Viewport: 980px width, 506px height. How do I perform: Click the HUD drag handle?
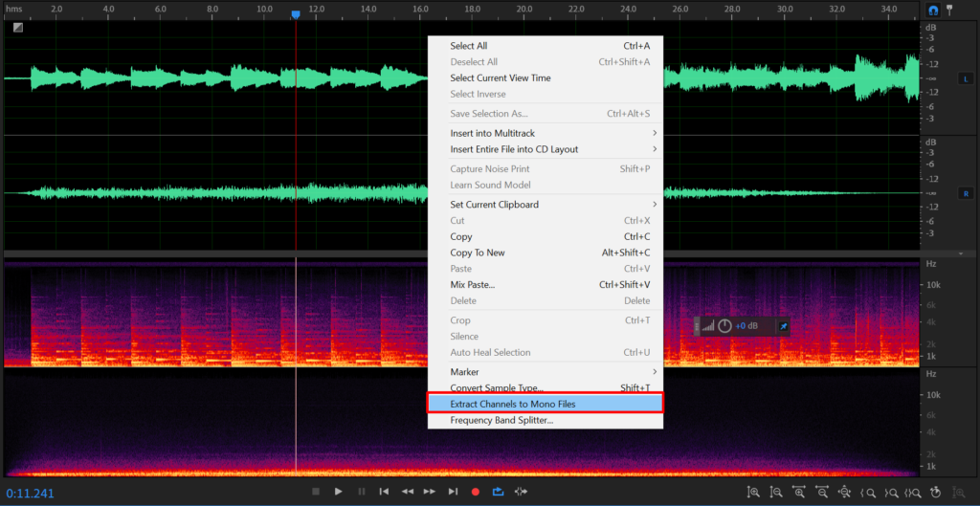[x=697, y=326]
